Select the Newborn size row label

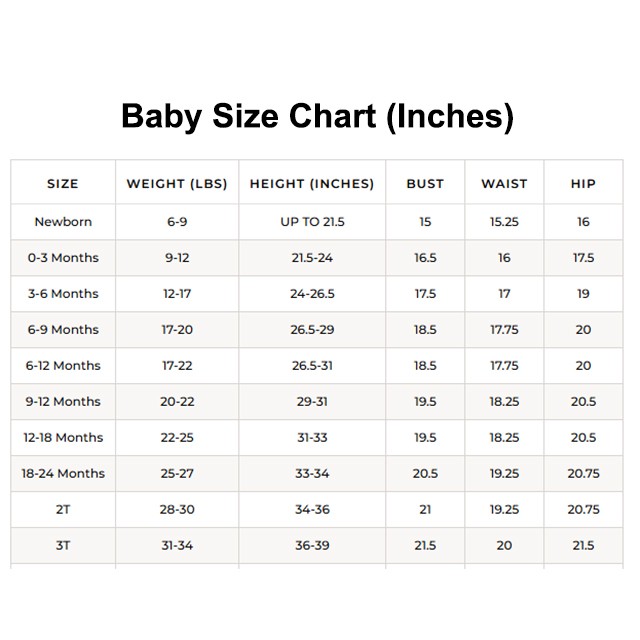63,222
